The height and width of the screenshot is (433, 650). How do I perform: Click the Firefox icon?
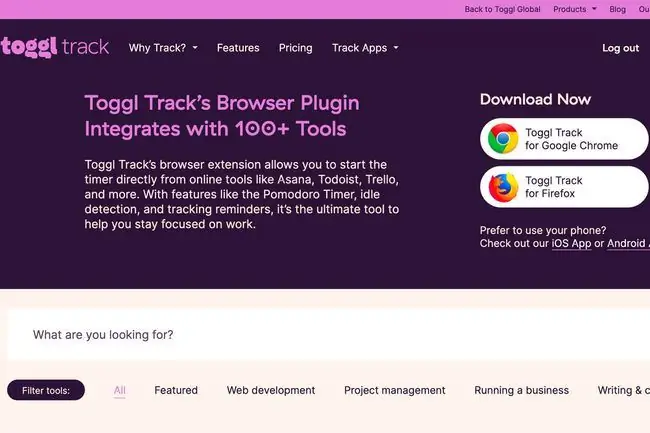[503, 187]
